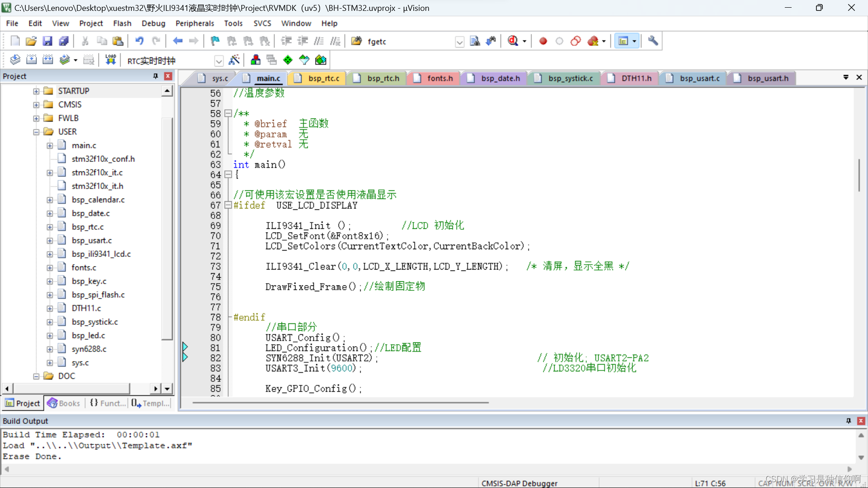Switch to DTH11.h editor tab
The image size is (868, 488).
pos(630,78)
